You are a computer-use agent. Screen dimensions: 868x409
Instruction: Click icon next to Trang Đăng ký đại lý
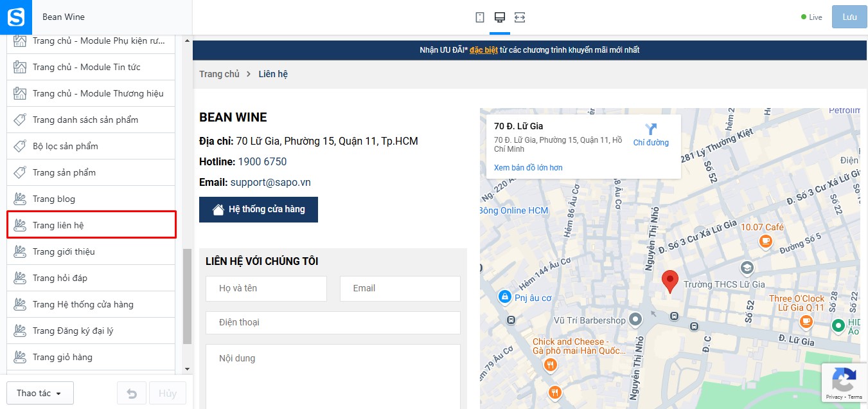(x=20, y=331)
